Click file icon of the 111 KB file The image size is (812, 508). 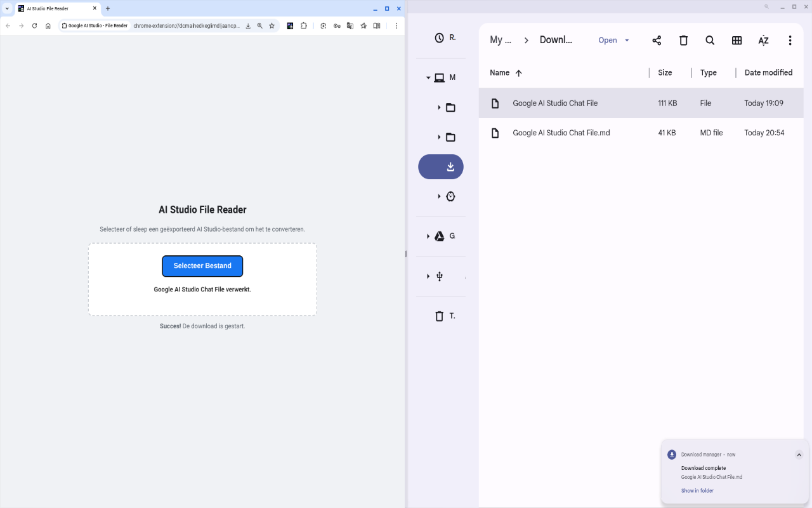[x=495, y=103]
